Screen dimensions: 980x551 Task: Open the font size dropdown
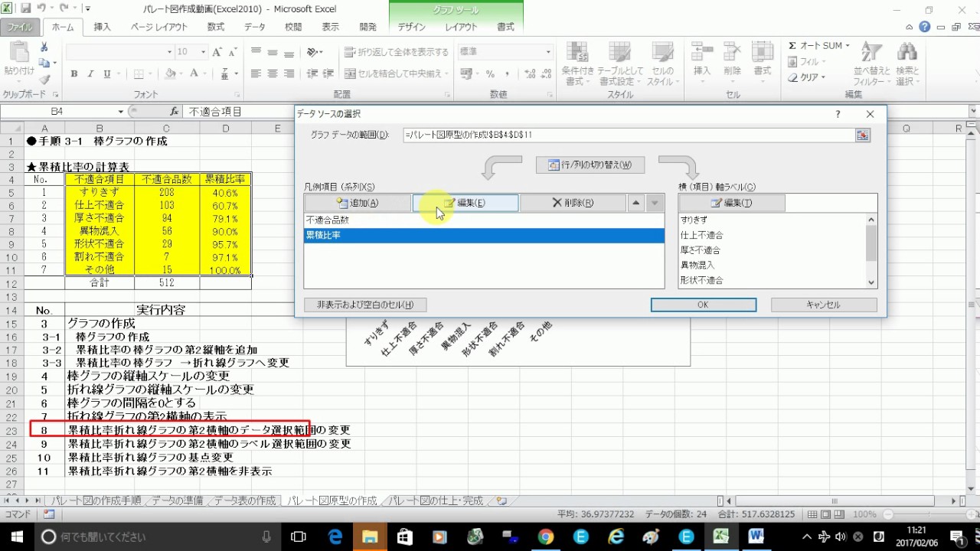click(203, 52)
